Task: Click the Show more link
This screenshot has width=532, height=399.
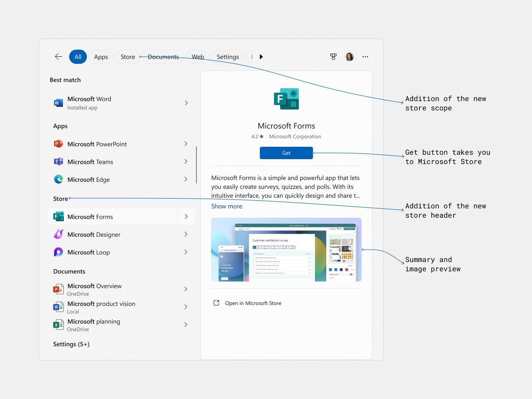Action: click(227, 206)
